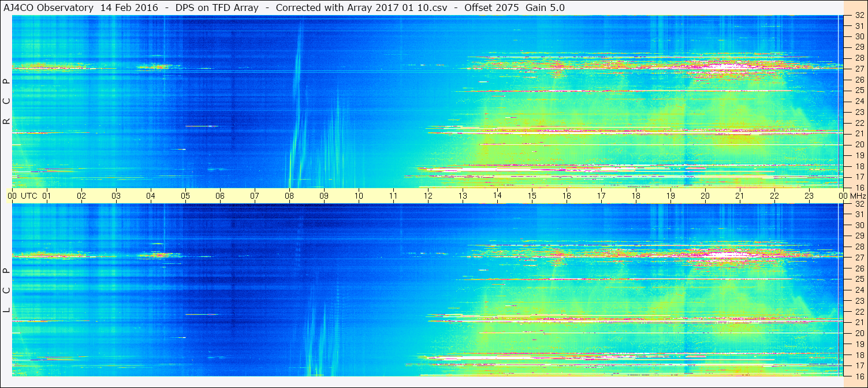868x388 pixels.
Task: Choose the 25 MHz label in RCP scale
Action: 859,91
